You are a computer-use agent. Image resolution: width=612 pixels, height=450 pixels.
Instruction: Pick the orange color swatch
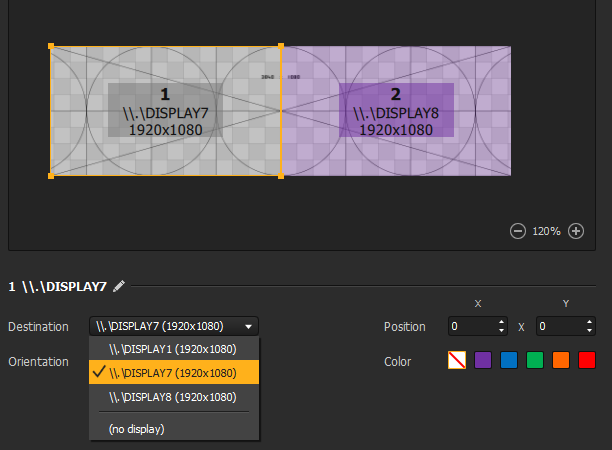coord(561,360)
